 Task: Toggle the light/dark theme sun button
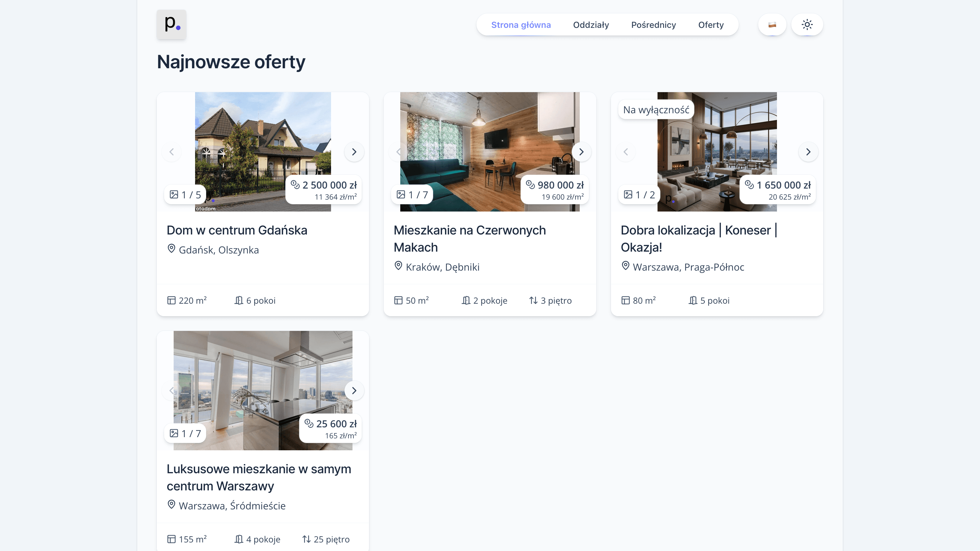[807, 25]
